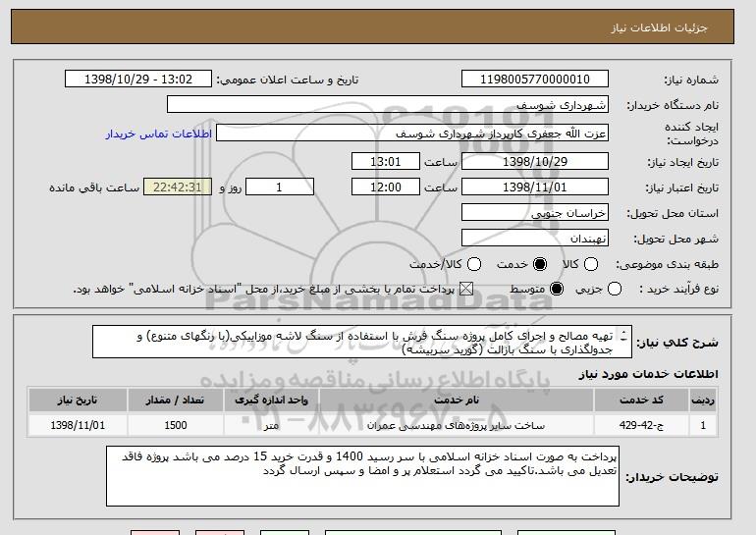Click the announcement date field 1398/10/29 - 13:02
Screen dimensions: 756x535
tap(138, 80)
